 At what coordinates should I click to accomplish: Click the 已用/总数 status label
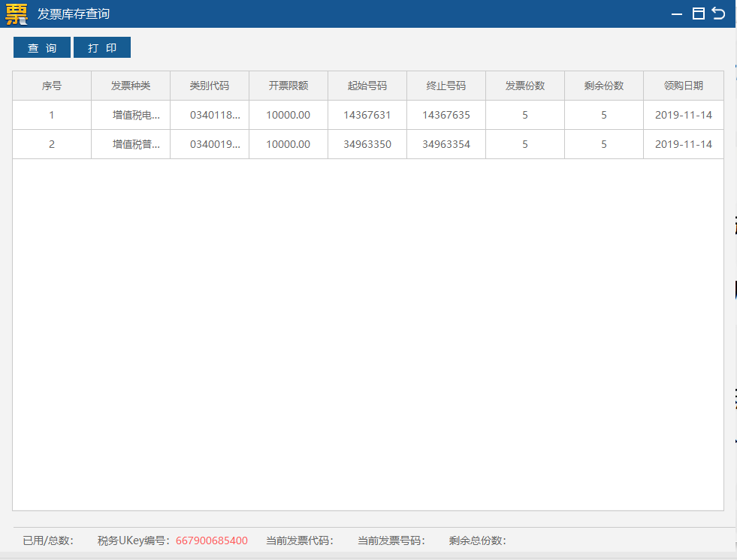(x=48, y=540)
